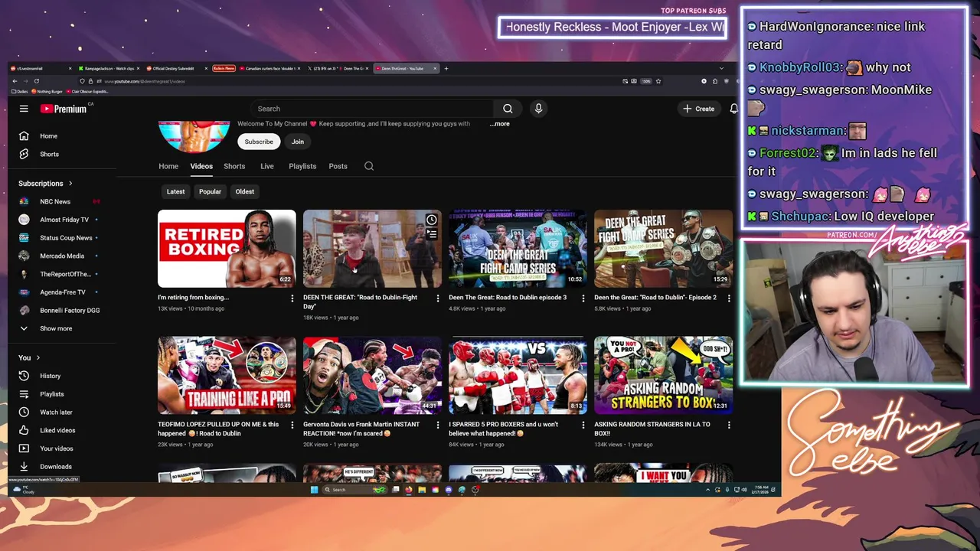
Task: List all tabs dropdown arrow
Action: [x=721, y=68]
